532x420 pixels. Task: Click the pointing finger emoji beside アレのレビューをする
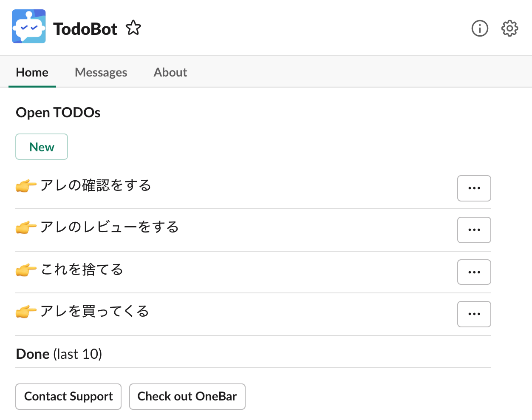coord(26,227)
